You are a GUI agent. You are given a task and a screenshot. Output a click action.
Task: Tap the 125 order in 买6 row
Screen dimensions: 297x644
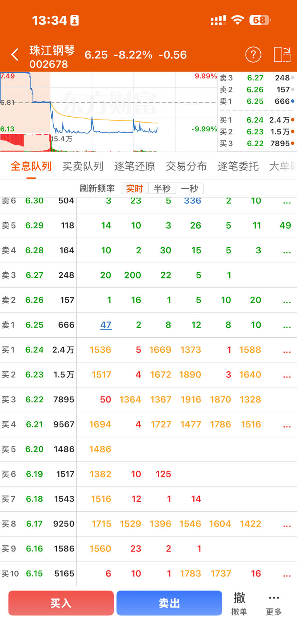[x=164, y=474]
